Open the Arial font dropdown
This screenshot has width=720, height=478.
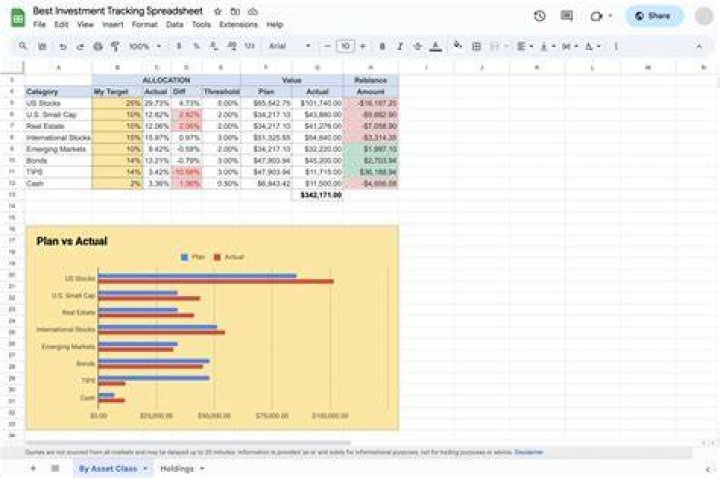click(x=289, y=46)
